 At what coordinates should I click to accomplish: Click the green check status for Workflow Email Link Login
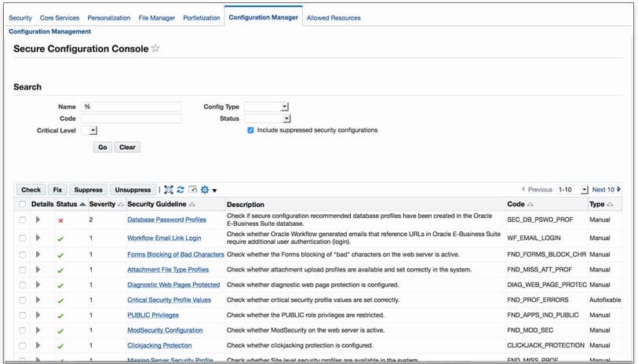pos(60,238)
